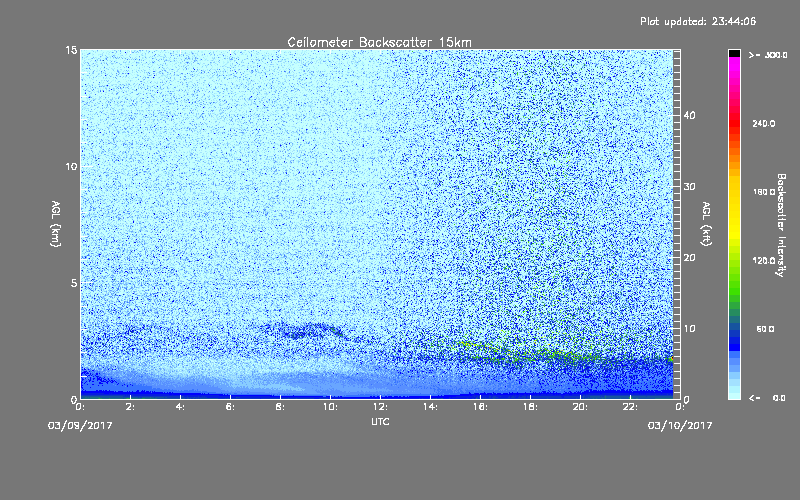The image size is (800, 500).
Task: Click the '<= 0.0' colorbar minimum label
Action: point(767,398)
